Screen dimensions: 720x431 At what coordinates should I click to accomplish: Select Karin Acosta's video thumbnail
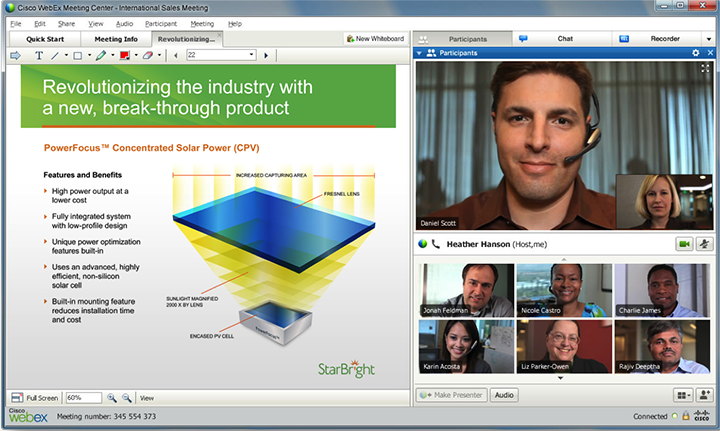pos(467,347)
